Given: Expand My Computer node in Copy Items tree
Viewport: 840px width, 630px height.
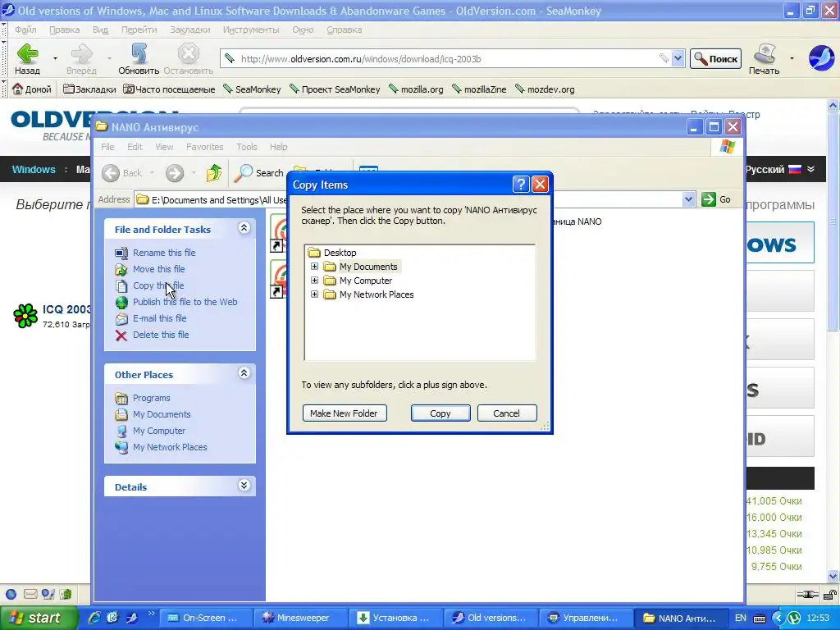Looking at the screenshot, I should point(314,281).
